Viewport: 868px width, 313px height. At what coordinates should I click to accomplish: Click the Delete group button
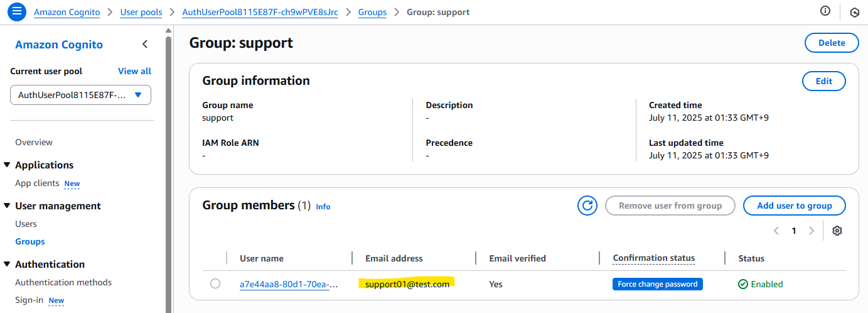(832, 43)
